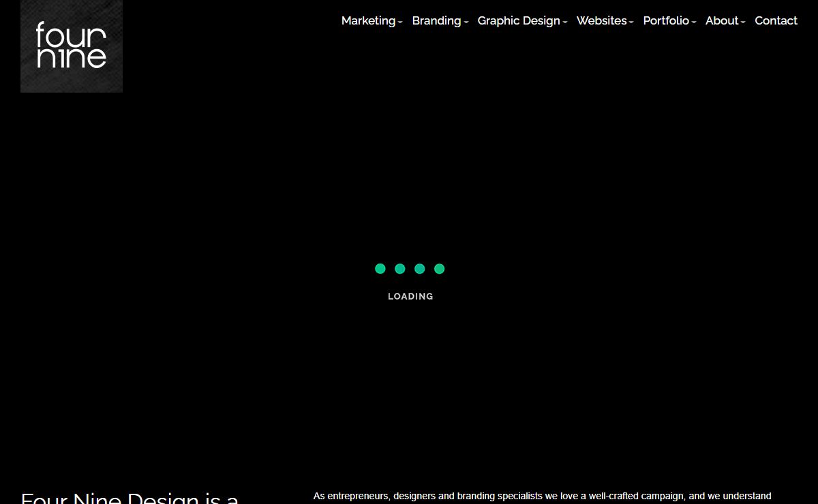This screenshot has width=818, height=504.
Task: Expand the Branding dropdown caret
Action: point(466,22)
